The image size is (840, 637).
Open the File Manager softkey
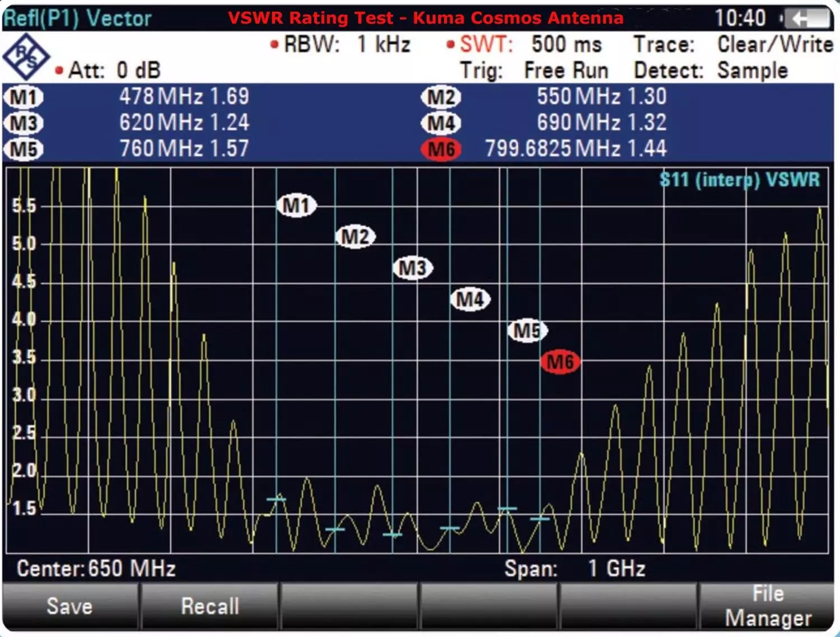pos(767,606)
